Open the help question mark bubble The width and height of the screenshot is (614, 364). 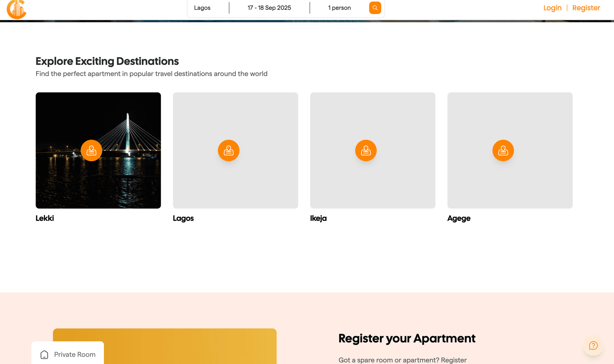pyautogui.click(x=593, y=345)
